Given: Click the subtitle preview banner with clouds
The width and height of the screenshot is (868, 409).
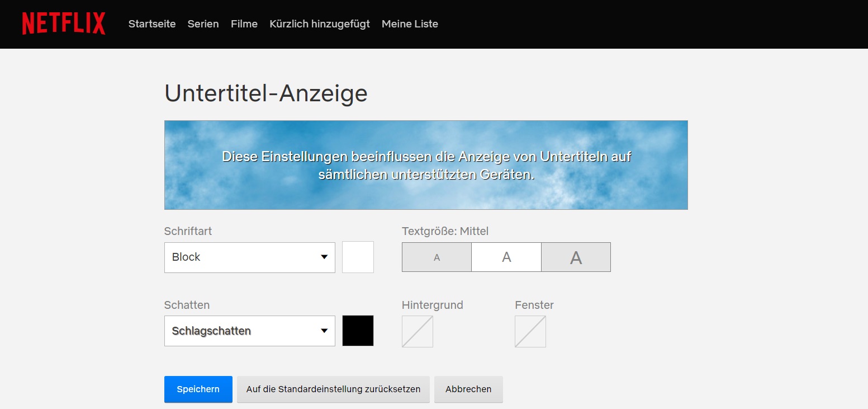Looking at the screenshot, I should click(426, 165).
